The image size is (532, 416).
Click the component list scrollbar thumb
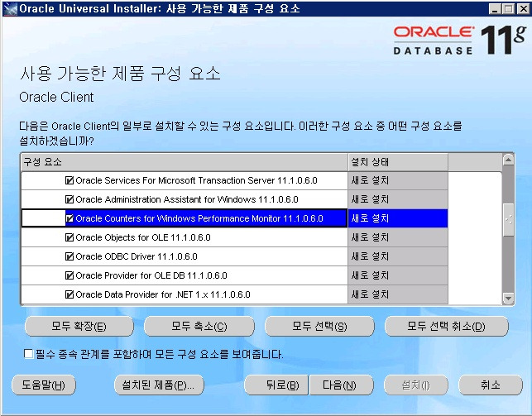pos(508,220)
